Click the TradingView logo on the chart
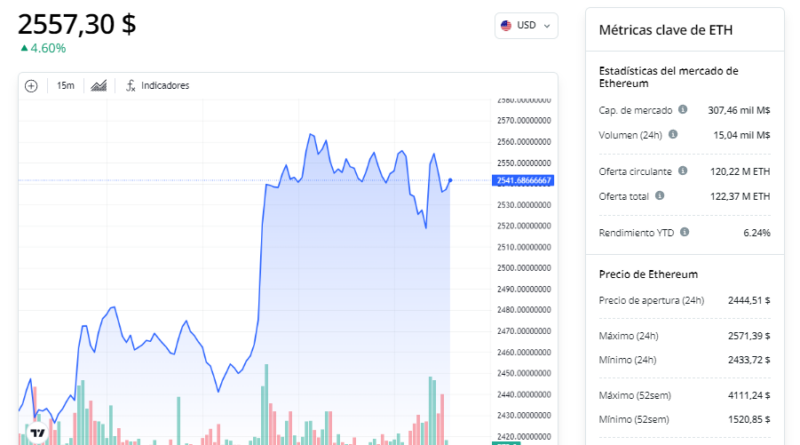The height and width of the screenshot is (445, 800). click(x=37, y=433)
